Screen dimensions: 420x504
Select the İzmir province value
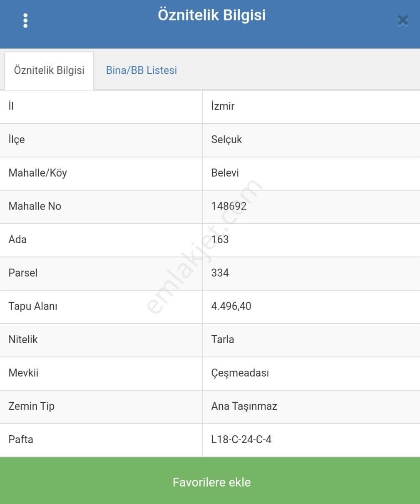point(223,106)
